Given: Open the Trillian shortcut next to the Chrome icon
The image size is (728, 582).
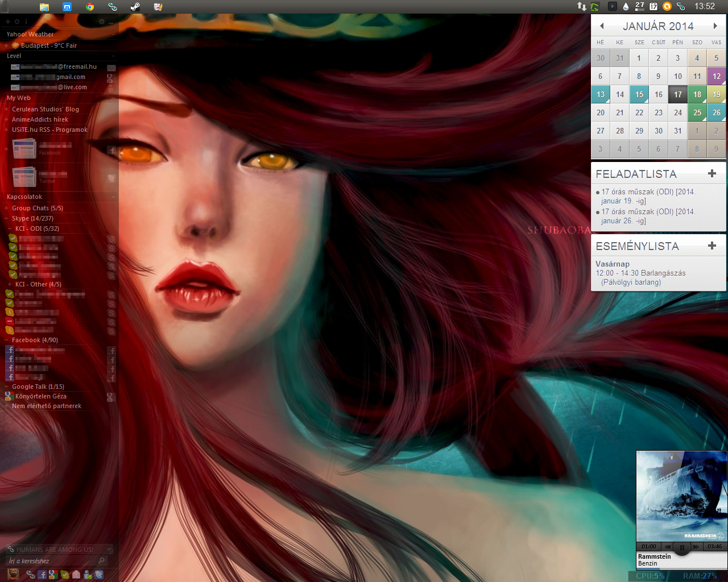Looking at the screenshot, I should pos(113,7).
